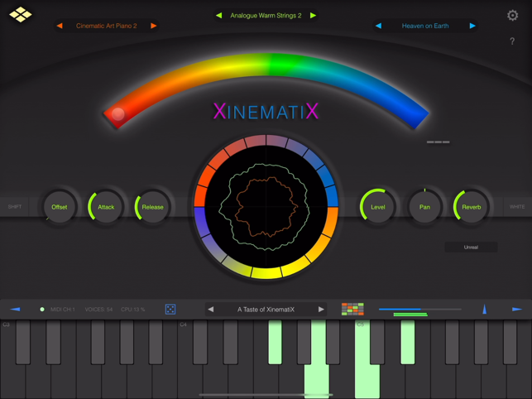Open the Unreal reverb type selector
Viewport: 532px width, 399px height.
click(x=471, y=248)
